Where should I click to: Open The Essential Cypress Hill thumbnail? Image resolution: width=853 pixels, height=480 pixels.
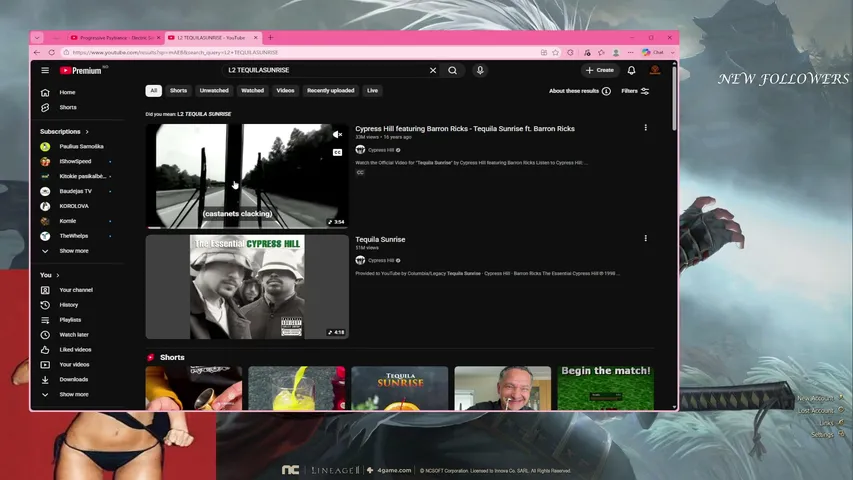(x=247, y=287)
